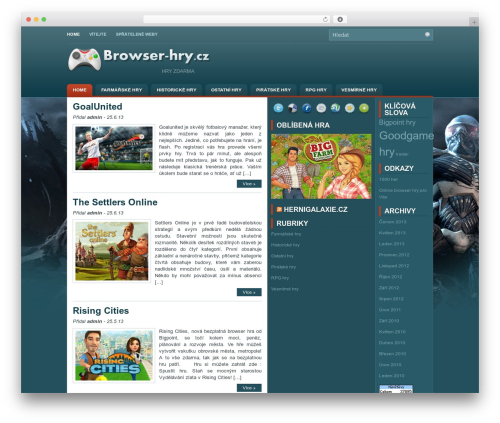Switch to the FARMÁŘSKÉ HRY tab
500x423 pixels.
(x=122, y=90)
